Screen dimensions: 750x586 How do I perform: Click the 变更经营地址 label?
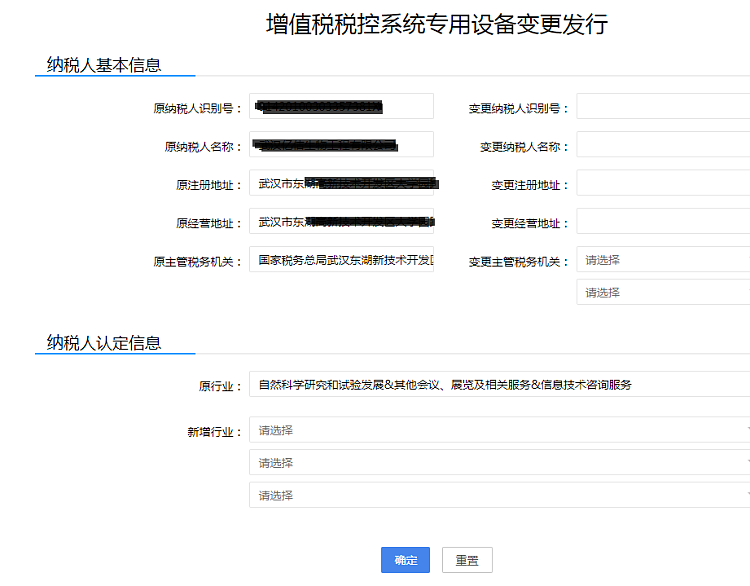pyautogui.click(x=530, y=223)
